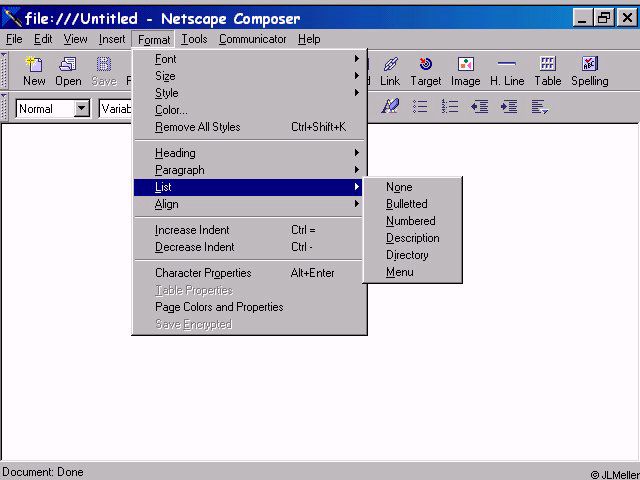Click the formatting toolbar grip handle
The height and width of the screenshot is (480, 640).
click(x=4, y=107)
